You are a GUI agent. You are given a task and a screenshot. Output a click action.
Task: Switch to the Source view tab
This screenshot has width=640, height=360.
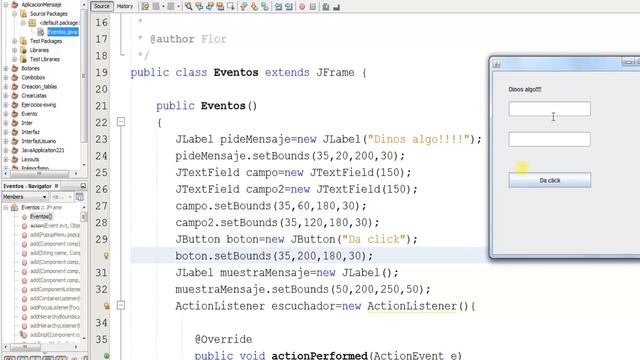click(102, 6)
